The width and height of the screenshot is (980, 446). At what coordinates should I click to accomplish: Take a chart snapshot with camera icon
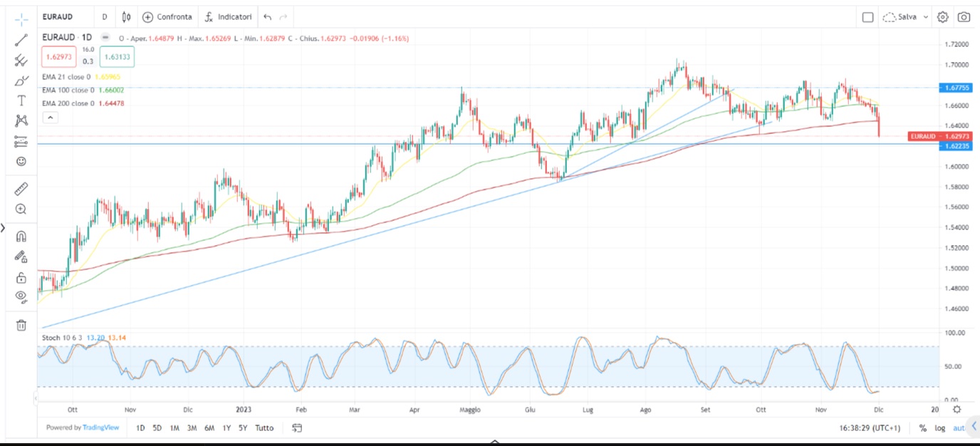click(x=964, y=17)
